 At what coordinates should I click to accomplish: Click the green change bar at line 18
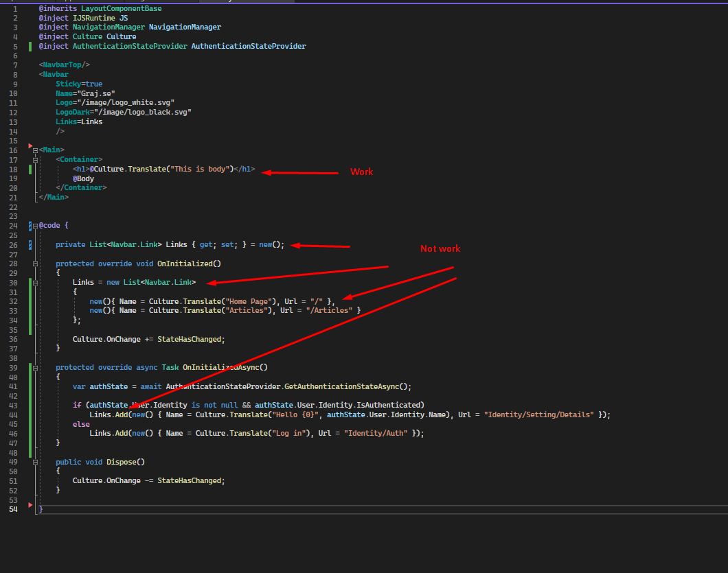pos(30,169)
